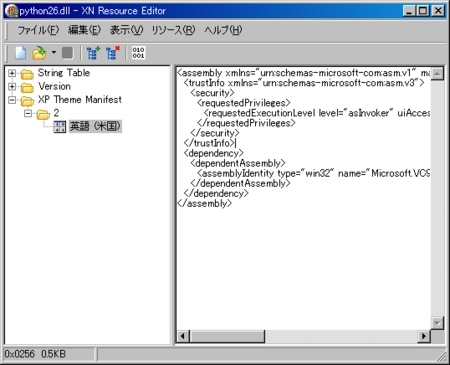Expand the String Table node
This screenshot has width=450, height=365.
point(12,73)
